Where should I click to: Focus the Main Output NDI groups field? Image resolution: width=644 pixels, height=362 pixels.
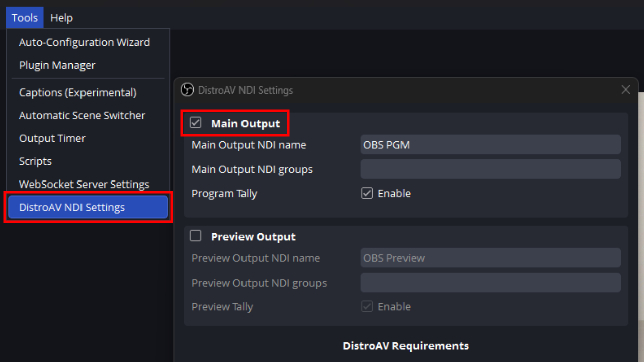(491, 169)
